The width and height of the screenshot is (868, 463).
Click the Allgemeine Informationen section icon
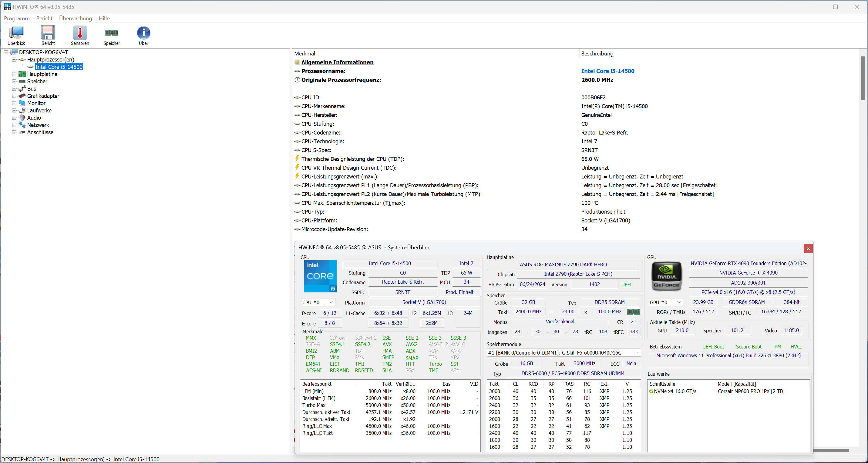point(297,62)
